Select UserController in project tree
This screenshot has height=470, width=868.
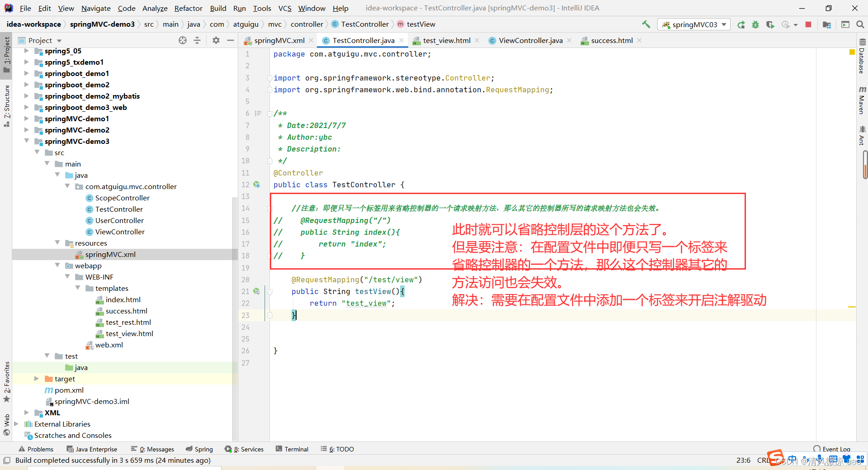[x=119, y=220]
